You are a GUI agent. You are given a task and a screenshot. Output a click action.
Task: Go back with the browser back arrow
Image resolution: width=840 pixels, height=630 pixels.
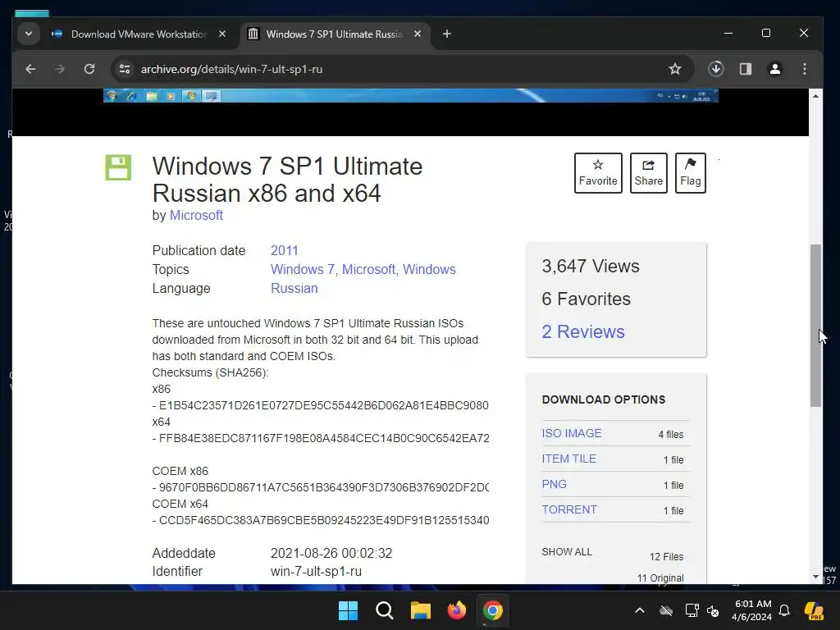(30, 69)
